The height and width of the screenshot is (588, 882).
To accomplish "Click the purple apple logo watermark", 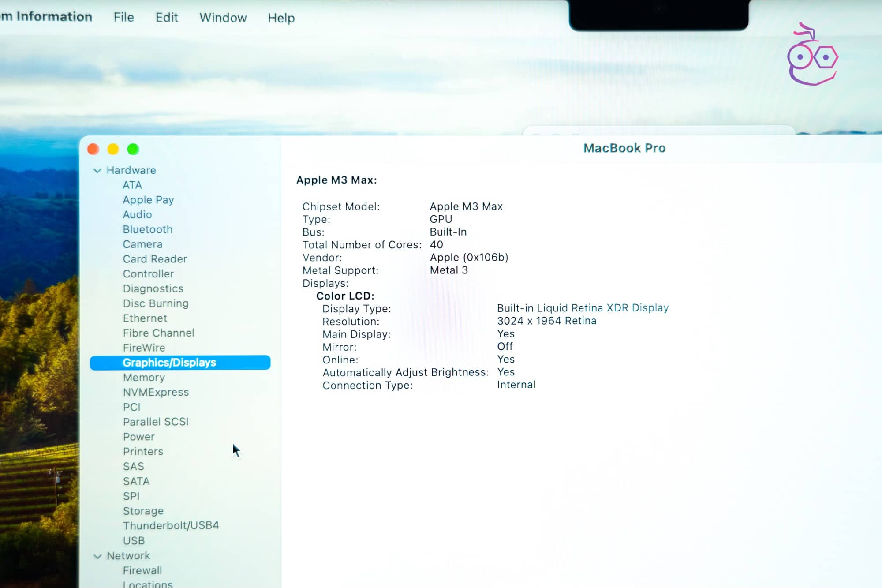I will coord(812,56).
